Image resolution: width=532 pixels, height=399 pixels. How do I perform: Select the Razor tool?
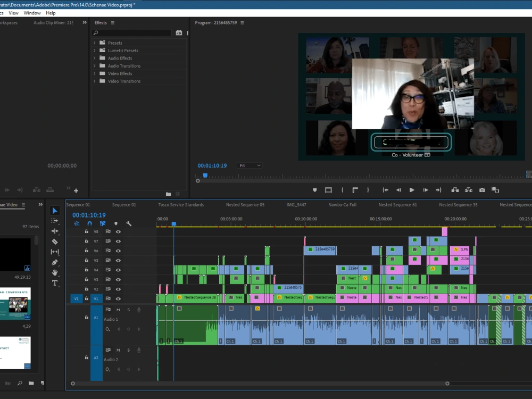click(55, 242)
